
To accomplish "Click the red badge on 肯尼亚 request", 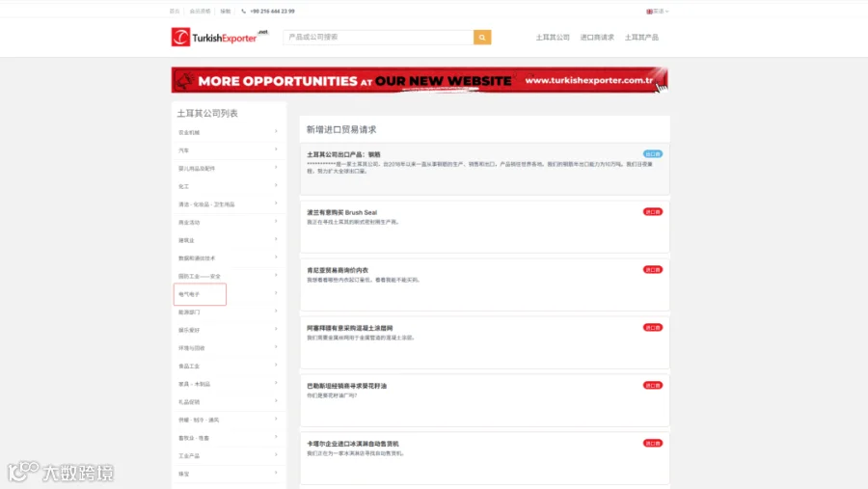I will pos(653,270).
